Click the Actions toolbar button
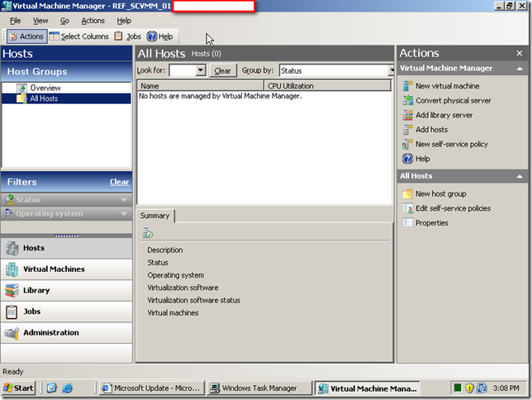This screenshot has height=400, width=532. point(26,36)
